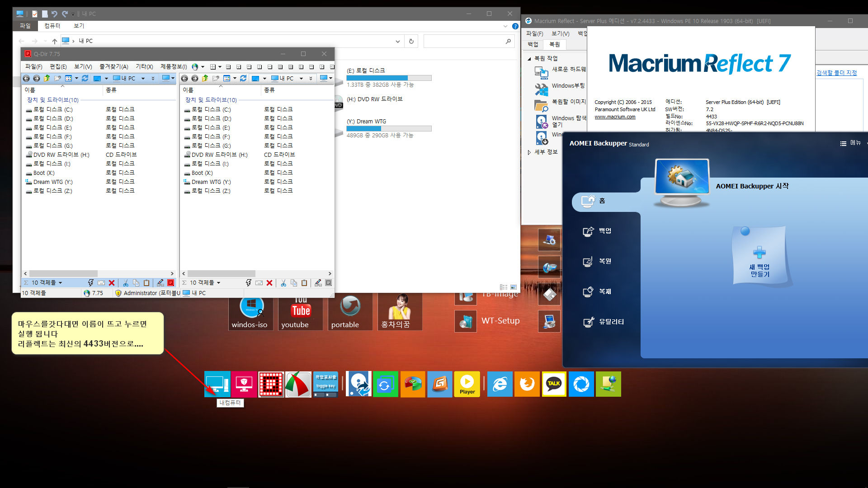The image size is (868, 488).
Task: Go up a folder in Q-Dir left pane
Action: (47, 79)
